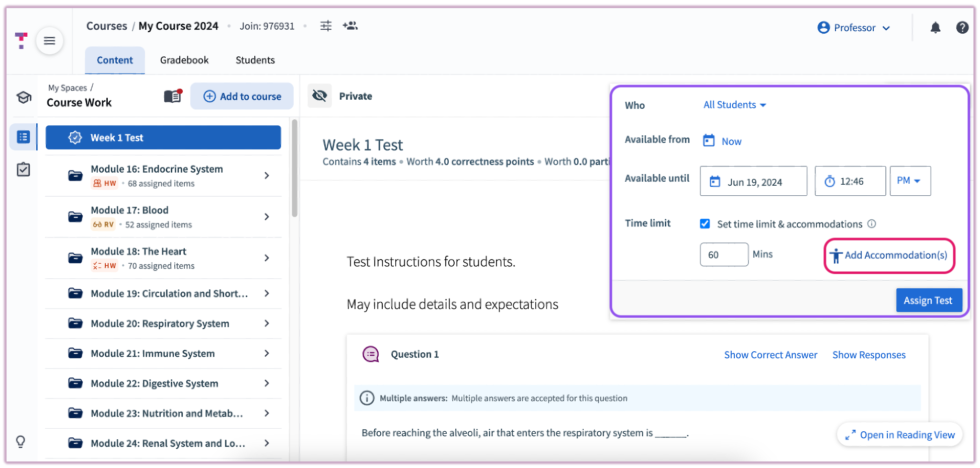The width and height of the screenshot is (980, 468).
Task: Click Show Correct Answer link
Action: tap(771, 355)
